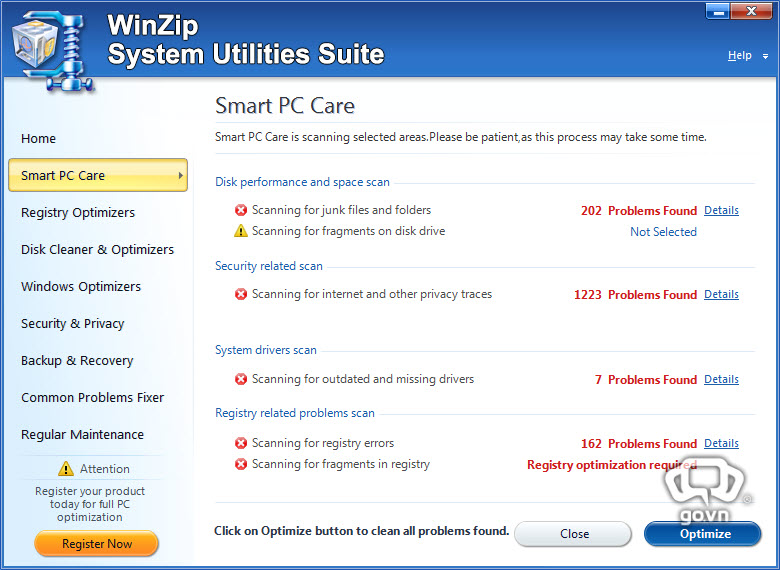The width and height of the screenshot is (780, 570).
Task: Click 'Security related scan' heading
Action: pos(269,266)
